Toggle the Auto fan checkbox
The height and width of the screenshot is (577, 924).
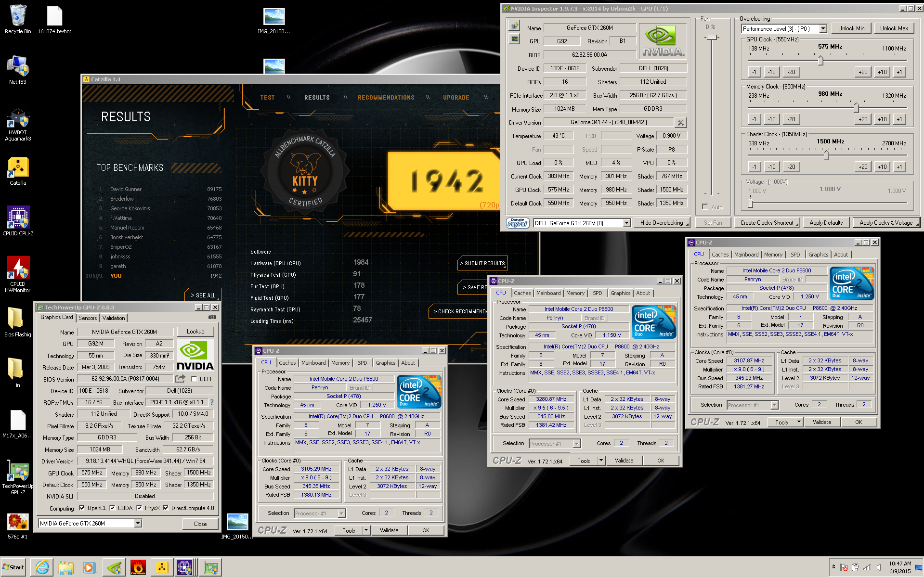(x=705, y=207)
